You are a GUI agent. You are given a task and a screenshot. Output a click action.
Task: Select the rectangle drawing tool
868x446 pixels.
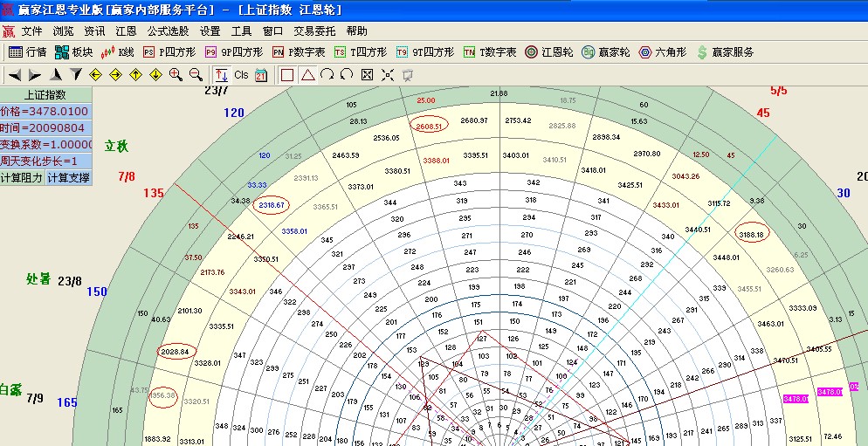point(287,75)
